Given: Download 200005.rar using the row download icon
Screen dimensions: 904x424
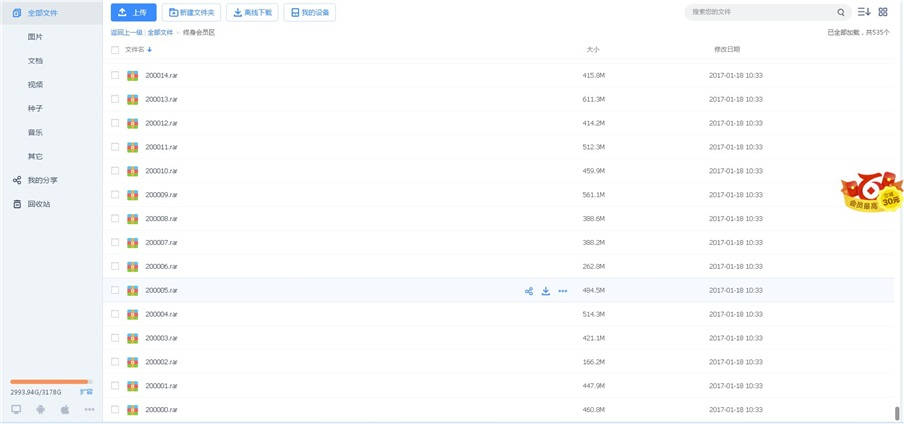Looking at the screenshot, I should [x=546, y=291].
